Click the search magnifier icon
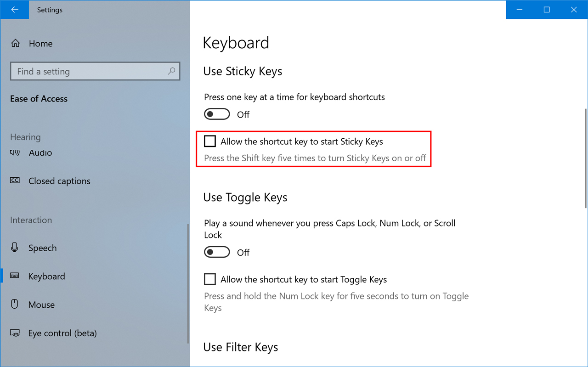 point(171,71)
